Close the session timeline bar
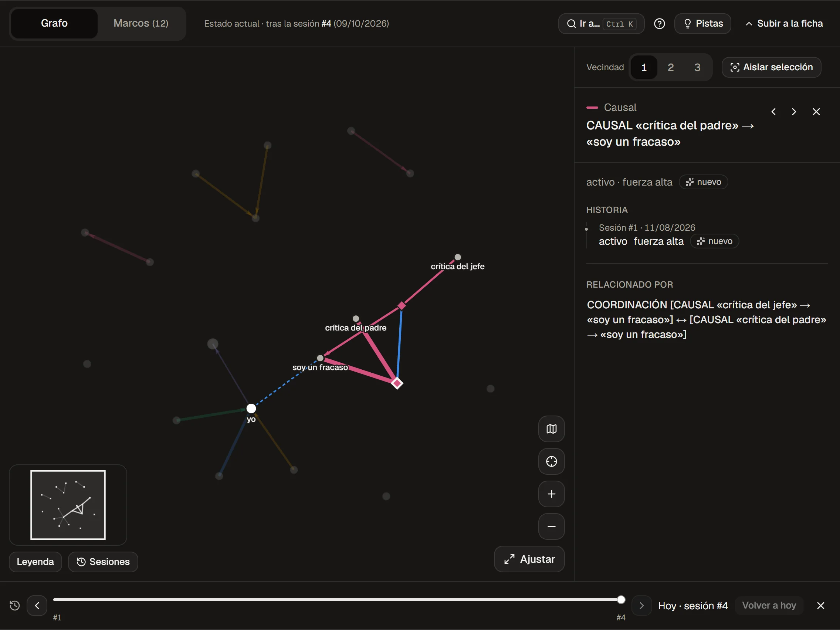The image size is (840, 630). [820, 605]
